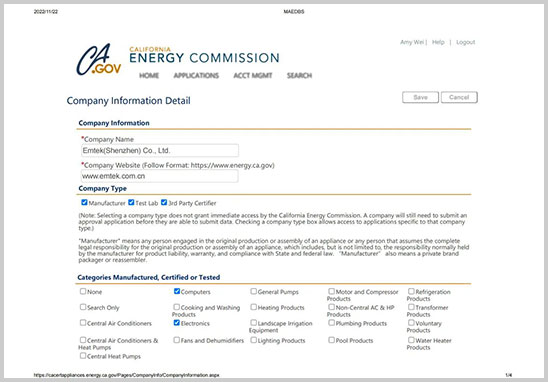This screenshot has height=382, width=548.
Task: Check Cooking and Washing Products checkbox
Action: pos(176,307)
